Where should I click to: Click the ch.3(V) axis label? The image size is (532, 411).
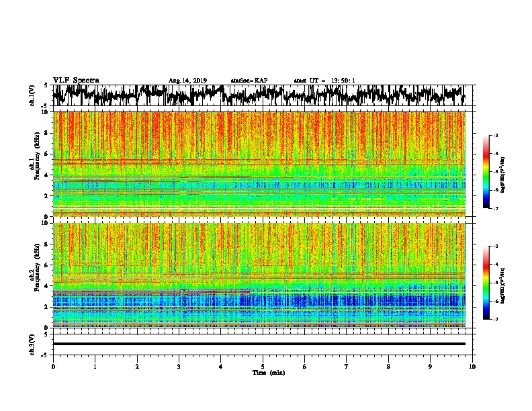[x=32, y=345]
